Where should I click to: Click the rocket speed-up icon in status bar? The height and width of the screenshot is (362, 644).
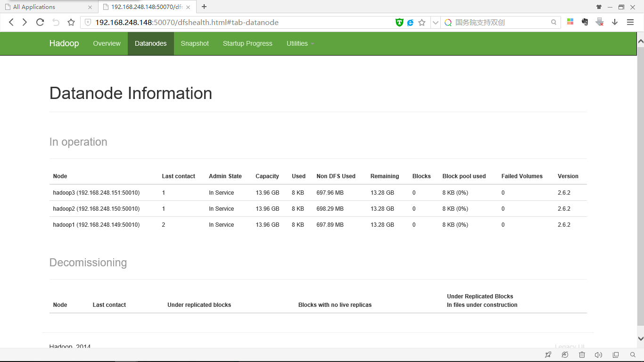[x=548, y=355]
